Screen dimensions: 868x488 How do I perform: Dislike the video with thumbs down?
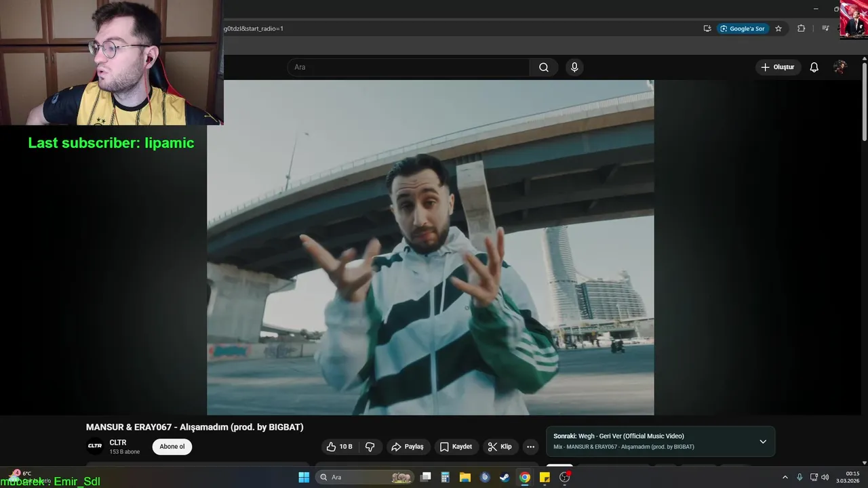click(370, 447)
